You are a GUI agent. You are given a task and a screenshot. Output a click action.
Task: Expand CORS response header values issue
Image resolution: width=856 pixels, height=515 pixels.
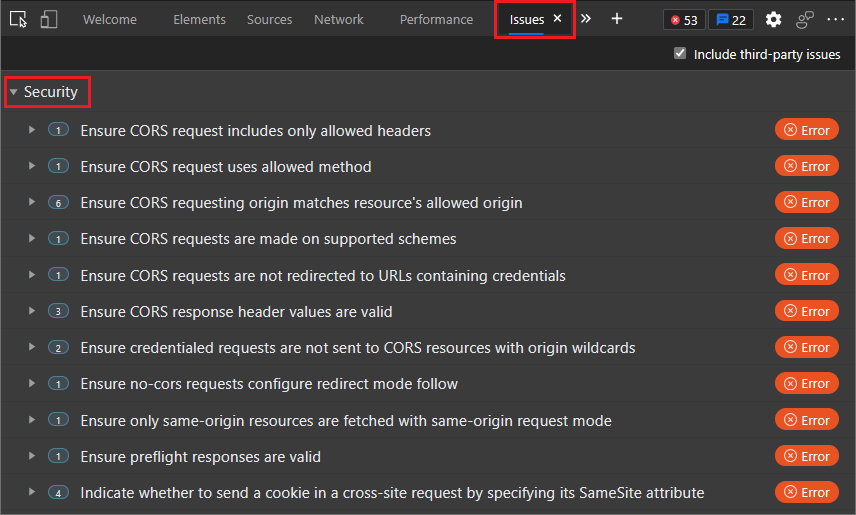32,311
